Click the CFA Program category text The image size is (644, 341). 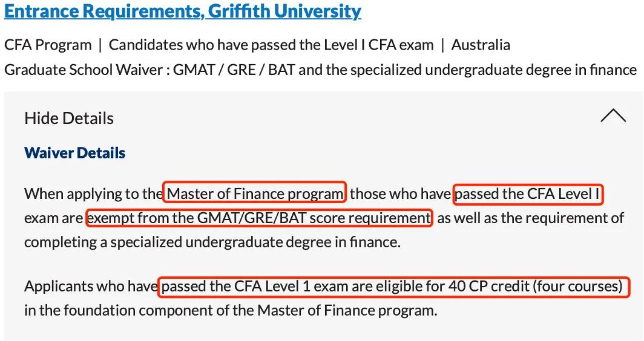click(x=48, y=45)
